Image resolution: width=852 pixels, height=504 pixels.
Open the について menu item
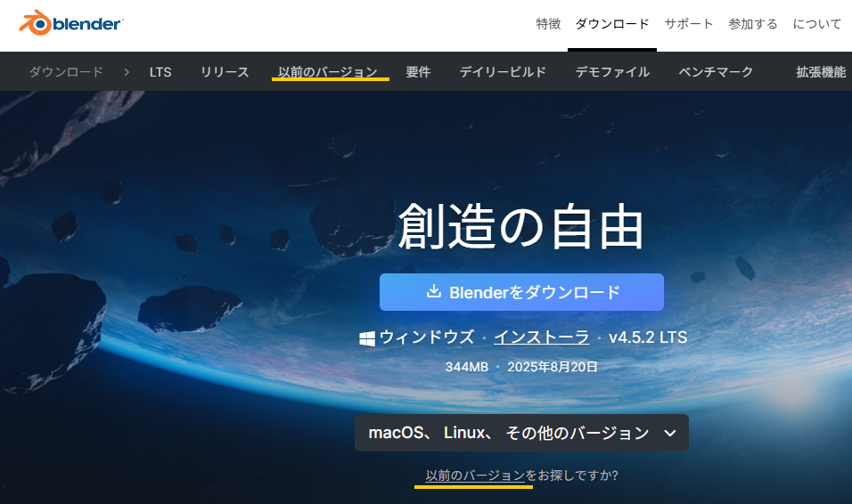coord(816,24)
